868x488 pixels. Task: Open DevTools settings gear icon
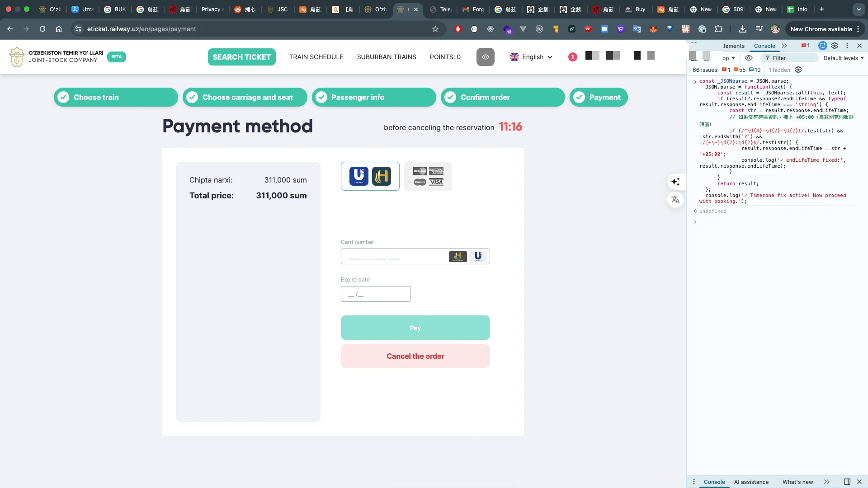point(835,46)
